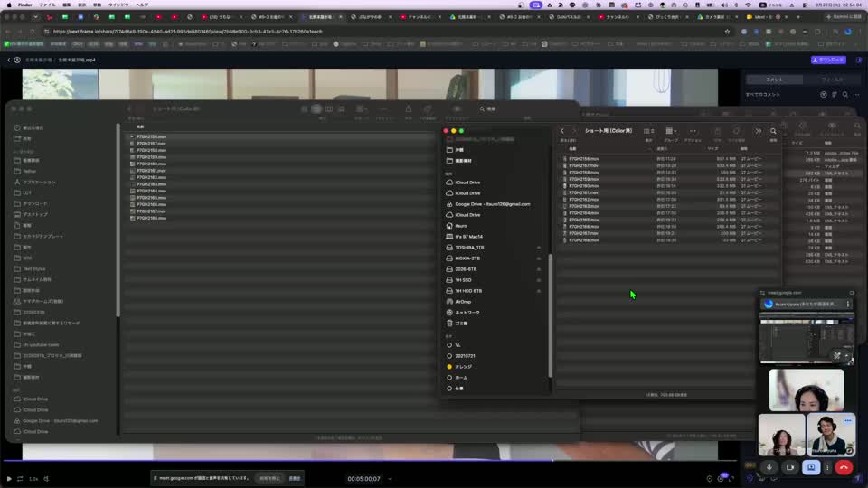Click the 00:05:00;07 timecode display

click(363, 479)
